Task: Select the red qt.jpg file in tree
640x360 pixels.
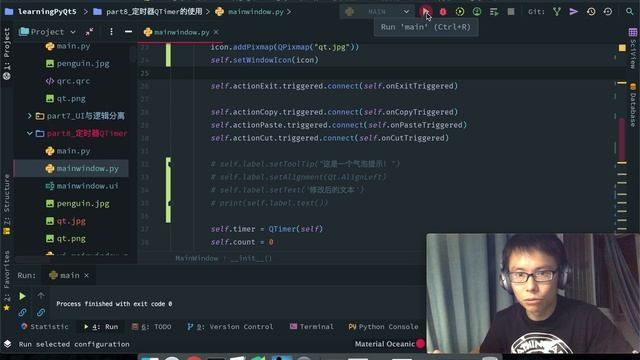Action: pos(71,221)
